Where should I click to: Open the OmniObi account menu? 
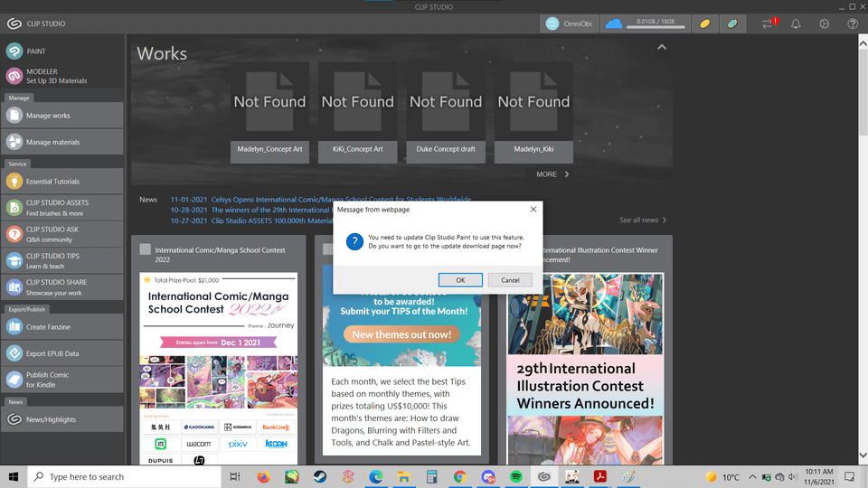click(x=568, y=23)
